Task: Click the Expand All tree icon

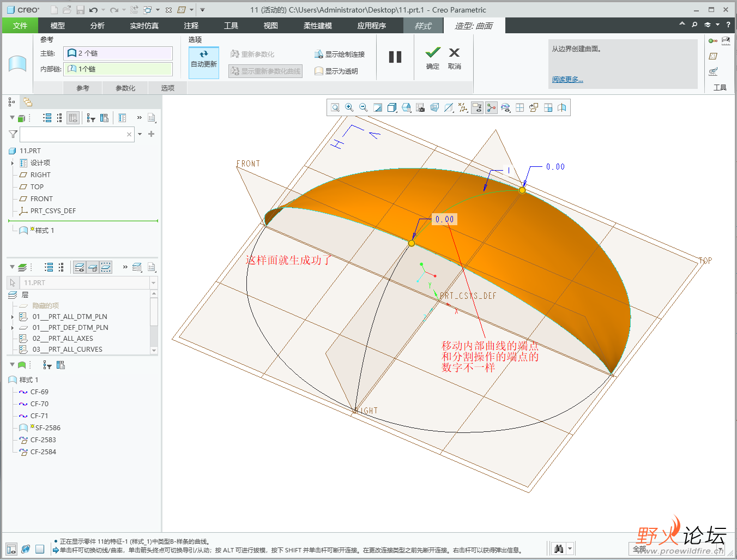Action: [x=47, y=118]
